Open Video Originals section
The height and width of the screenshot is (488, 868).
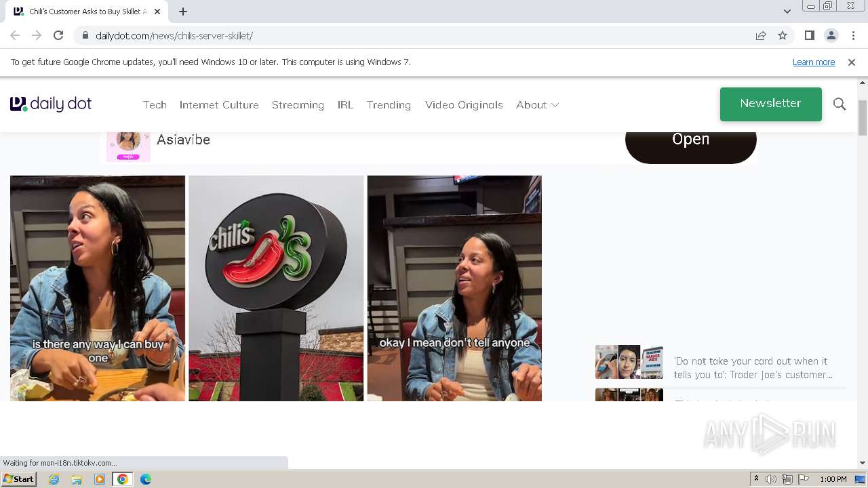(x=464, y=104)
